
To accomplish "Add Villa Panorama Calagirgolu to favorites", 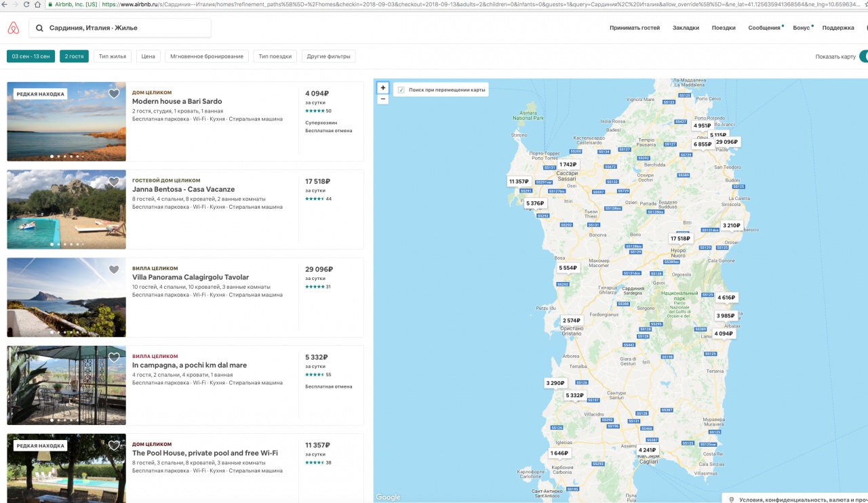I will (114, 270).
